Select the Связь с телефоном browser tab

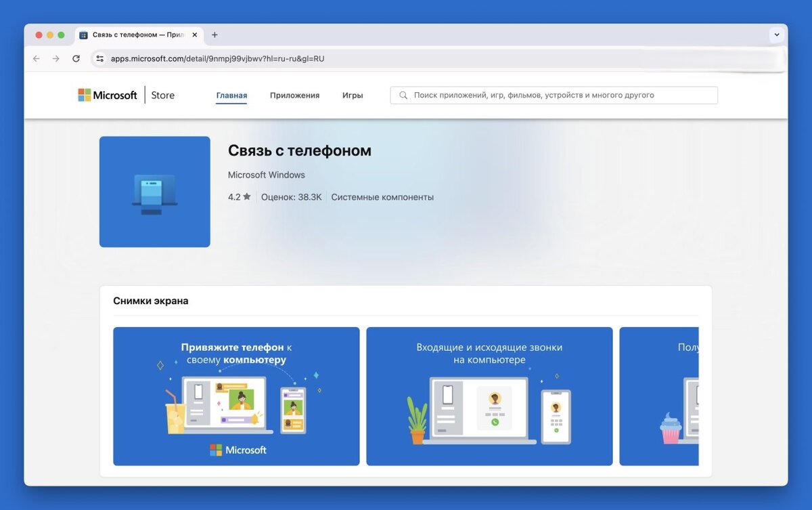click(139, 35)
